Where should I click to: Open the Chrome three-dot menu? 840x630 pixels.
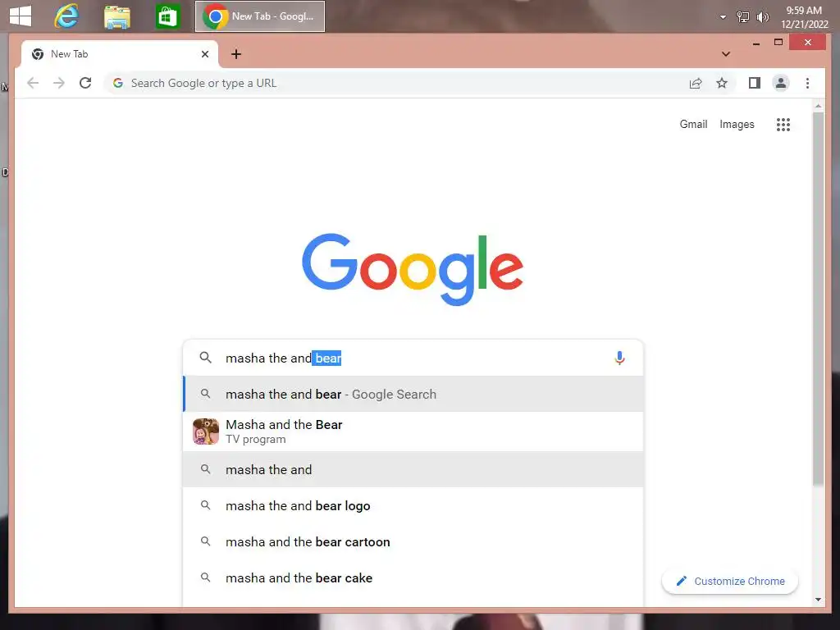pos(807,83)
